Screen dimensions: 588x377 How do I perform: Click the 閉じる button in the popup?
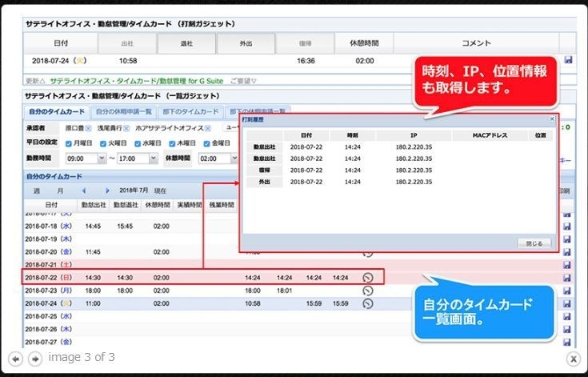[534, 243]
